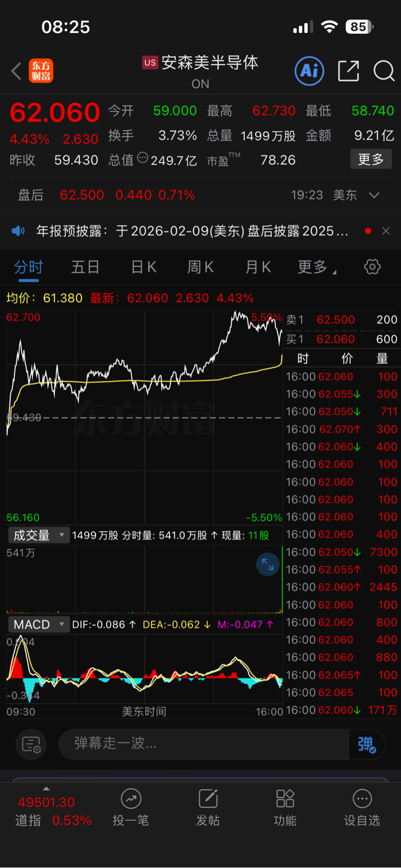Tap the 买1 62.060 order row
The image size is (401, 868).
click(x=342, y=339)
